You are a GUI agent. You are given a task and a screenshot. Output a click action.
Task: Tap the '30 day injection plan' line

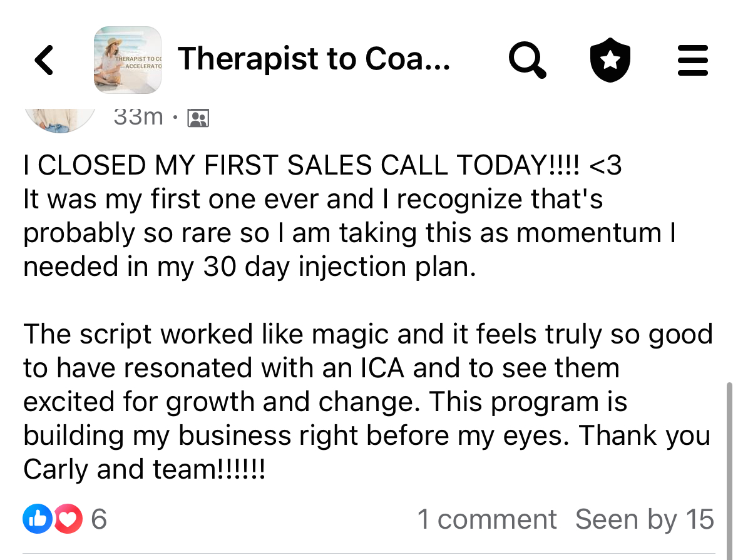coord(250,267)
